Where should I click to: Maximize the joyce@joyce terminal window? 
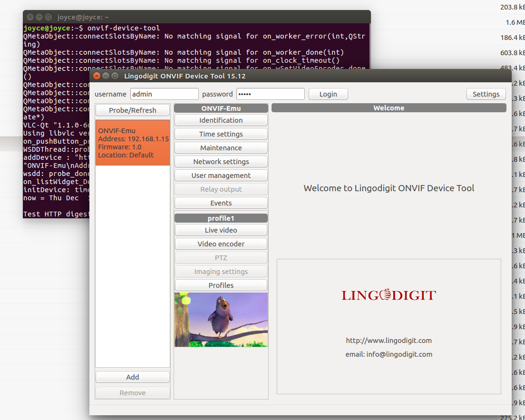click(x=48, y=17)
